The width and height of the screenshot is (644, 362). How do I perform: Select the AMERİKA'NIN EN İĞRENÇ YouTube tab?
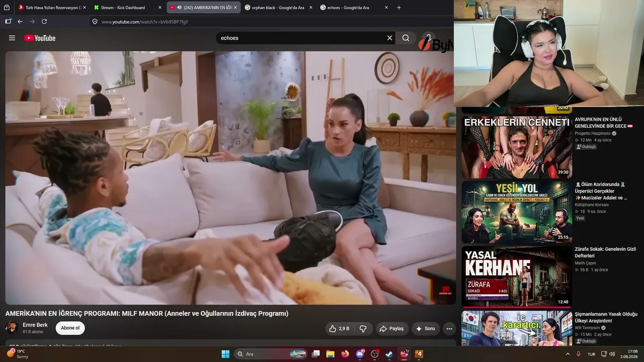tap(203, 8)
